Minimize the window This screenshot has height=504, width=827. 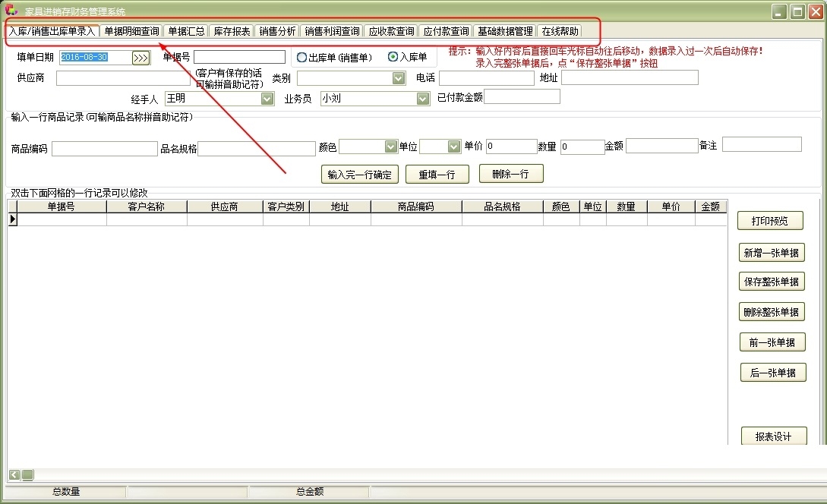(779, 11)
